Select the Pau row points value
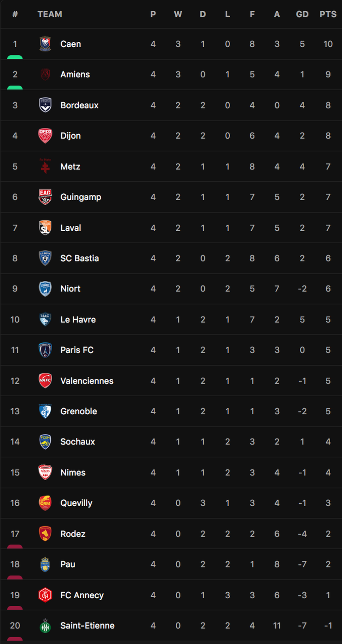The height and width of the screenshot is (644, 342). point(328,564)
